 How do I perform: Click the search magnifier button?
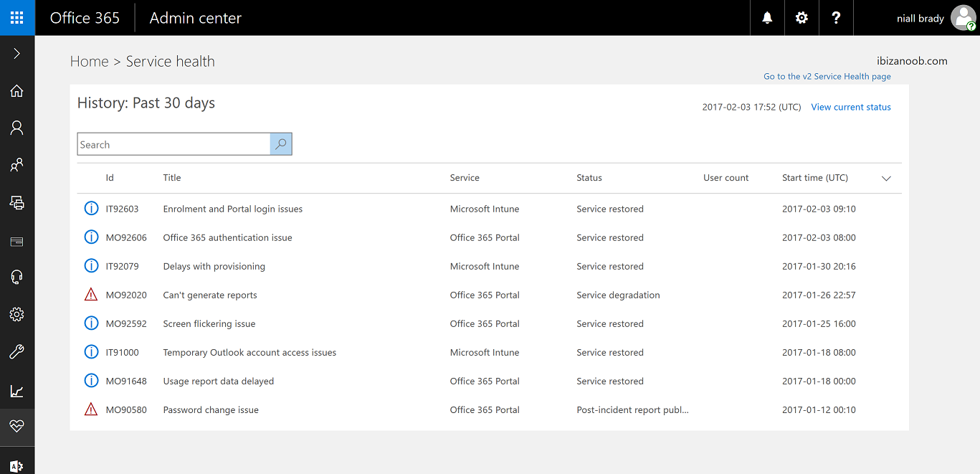point(281,144)
